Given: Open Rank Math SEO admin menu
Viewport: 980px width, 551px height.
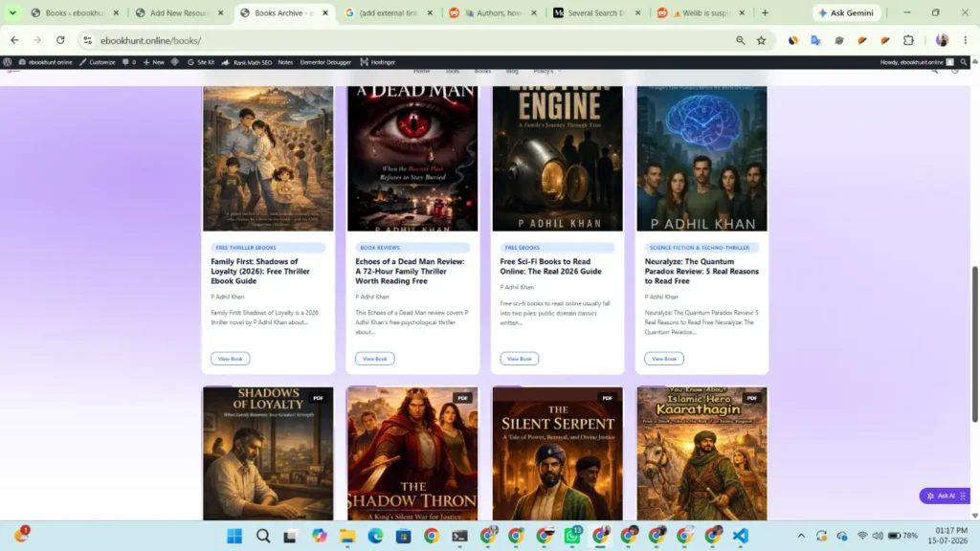Looking at the screenshot, I should (247, 62).
